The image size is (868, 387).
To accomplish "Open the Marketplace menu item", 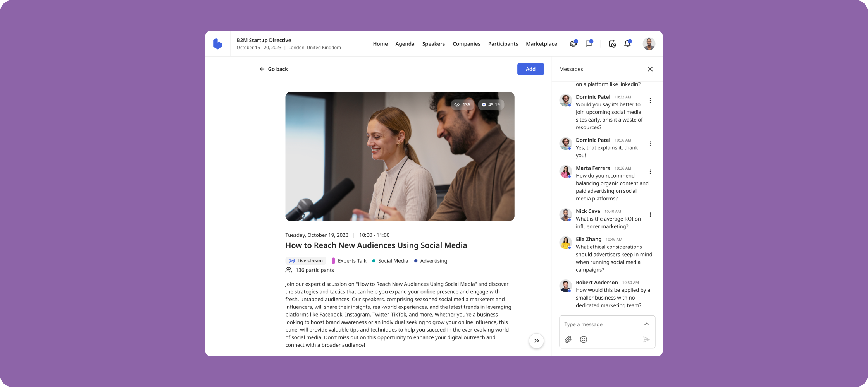I will click(x=541, y=44).
